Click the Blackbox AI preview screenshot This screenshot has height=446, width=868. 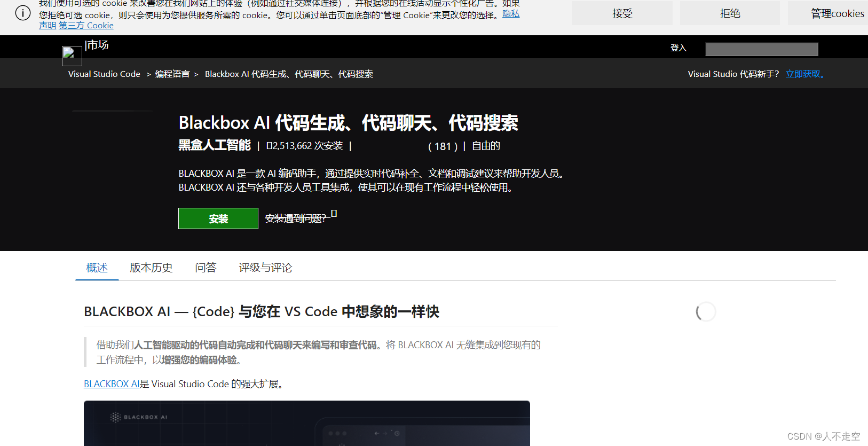pyautogui.click(x=307, y=423)
